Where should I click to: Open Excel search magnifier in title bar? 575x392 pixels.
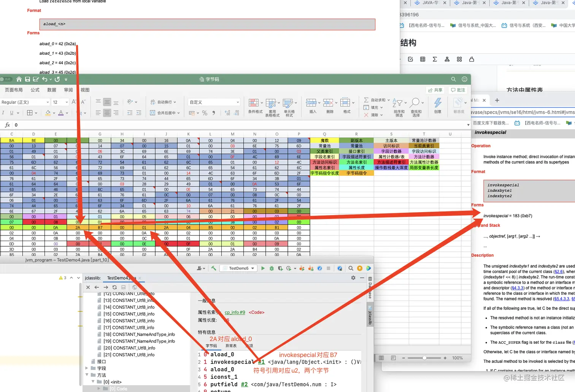(x=453, y=79)
